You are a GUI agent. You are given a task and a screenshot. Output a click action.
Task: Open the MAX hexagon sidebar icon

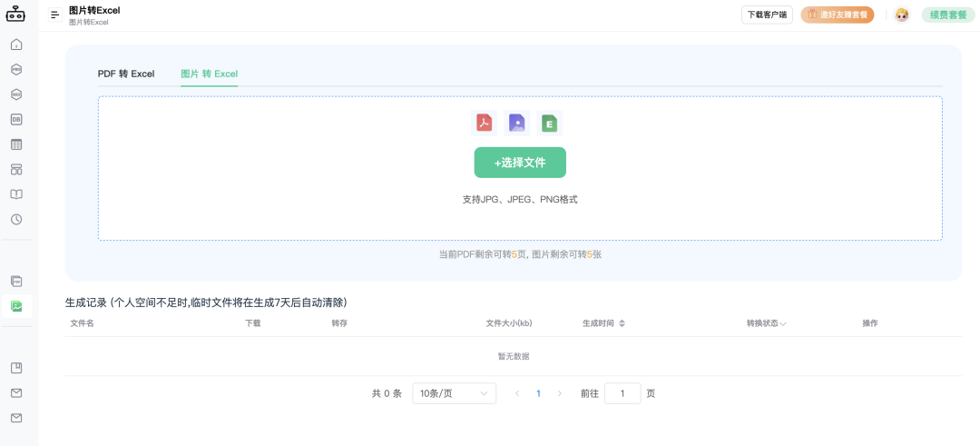point(16,94)
